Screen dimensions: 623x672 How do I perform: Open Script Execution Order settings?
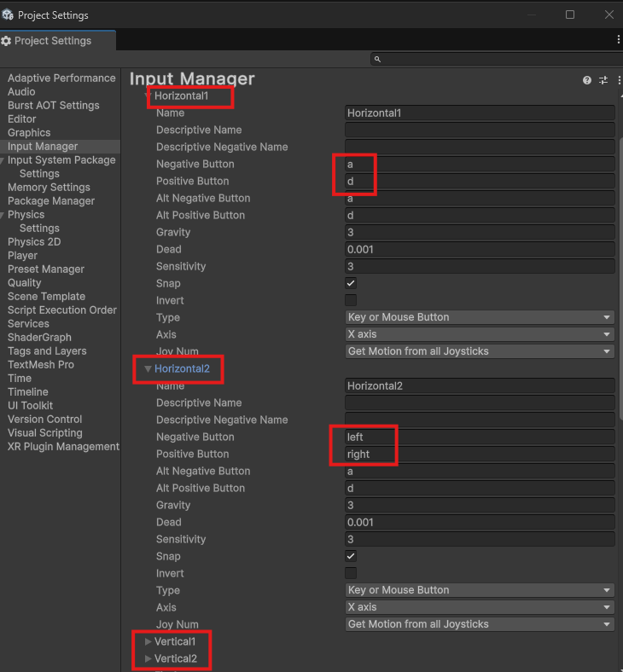tap(61, 310)
